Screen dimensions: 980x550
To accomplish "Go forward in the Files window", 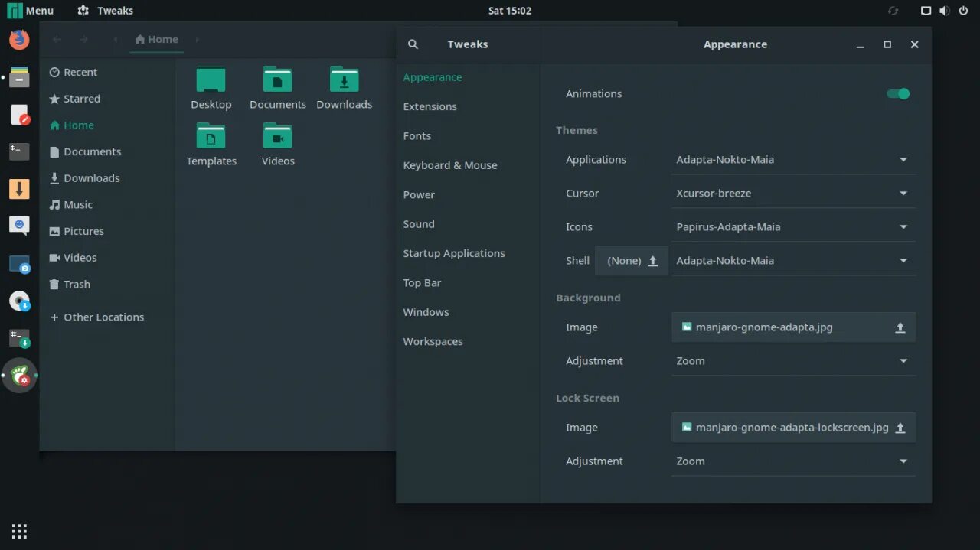I will [x=83, y=39].
